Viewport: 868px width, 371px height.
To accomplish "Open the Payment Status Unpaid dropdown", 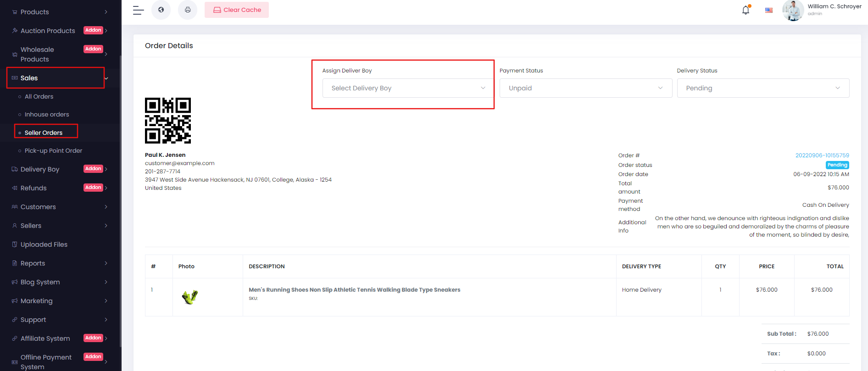I will tap(586, 88).
